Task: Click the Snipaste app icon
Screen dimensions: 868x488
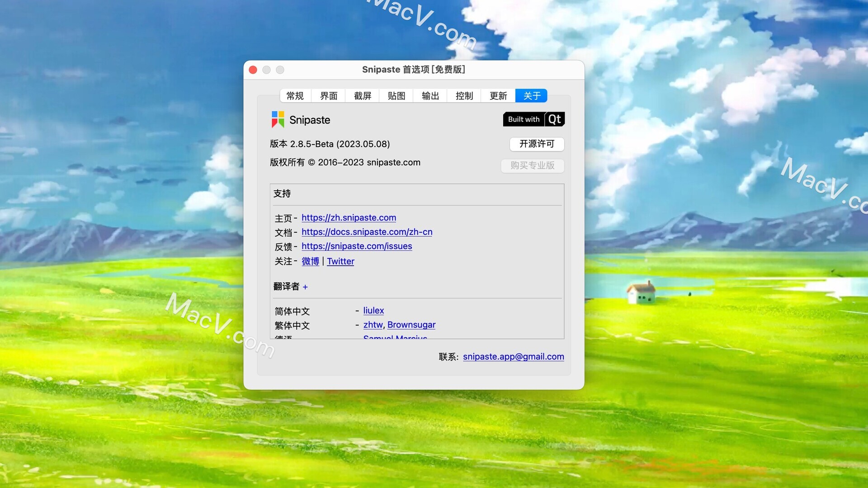Action: pyautogui.click(x=277, y=119)
